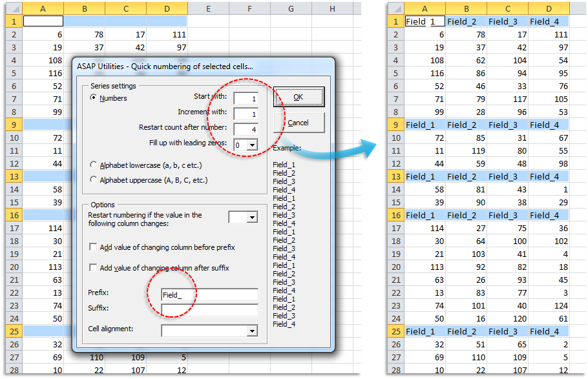Viewport: 588px width, 379px height.
Task: Click cell A4 value 108 in left sheet
Action: click(x=43, y=60)
